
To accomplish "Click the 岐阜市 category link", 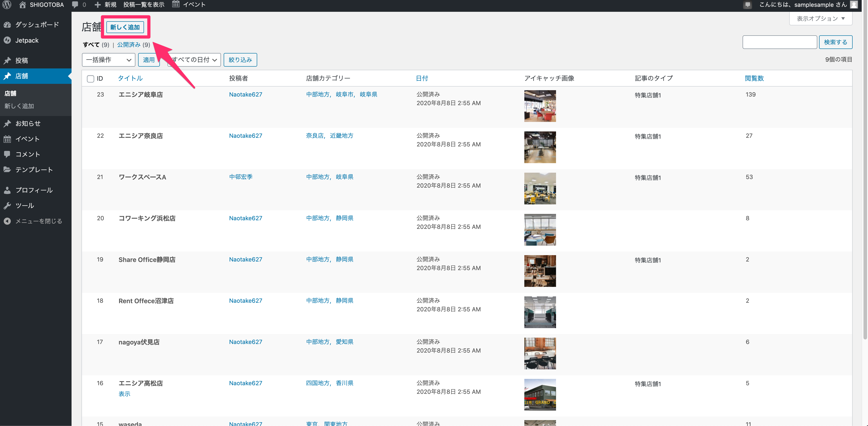I will tap(344, 94).
